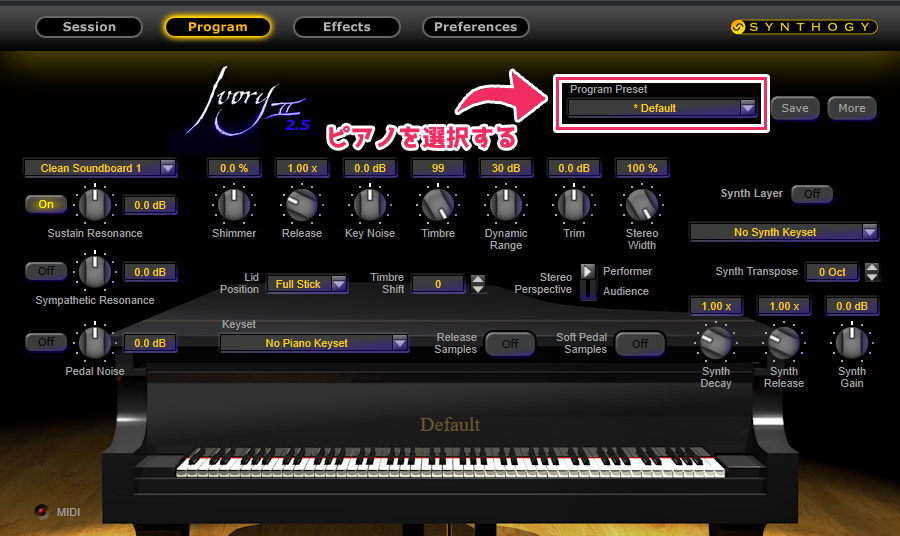
Task: Open the Program Preset dropdown
Action: pos(662,108)
